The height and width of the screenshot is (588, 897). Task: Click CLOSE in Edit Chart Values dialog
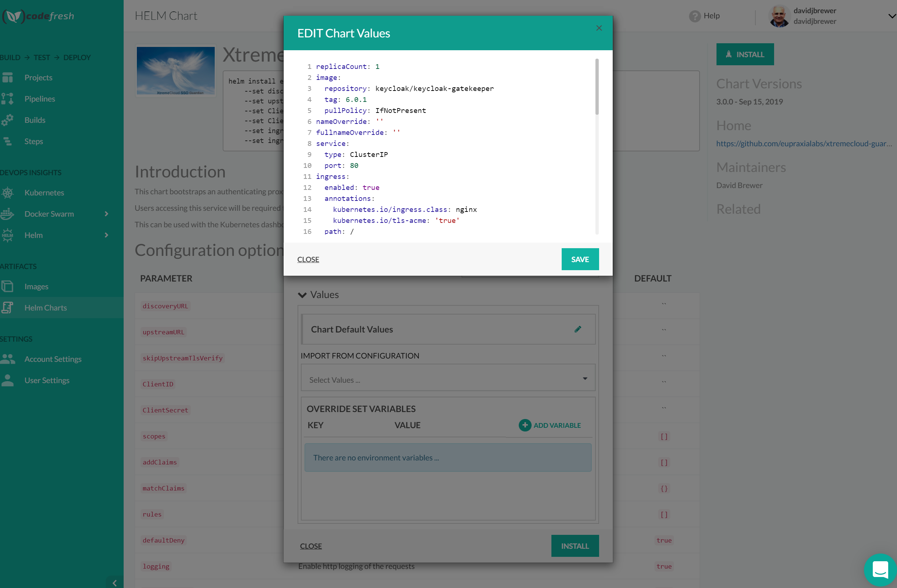click(308, 259)
